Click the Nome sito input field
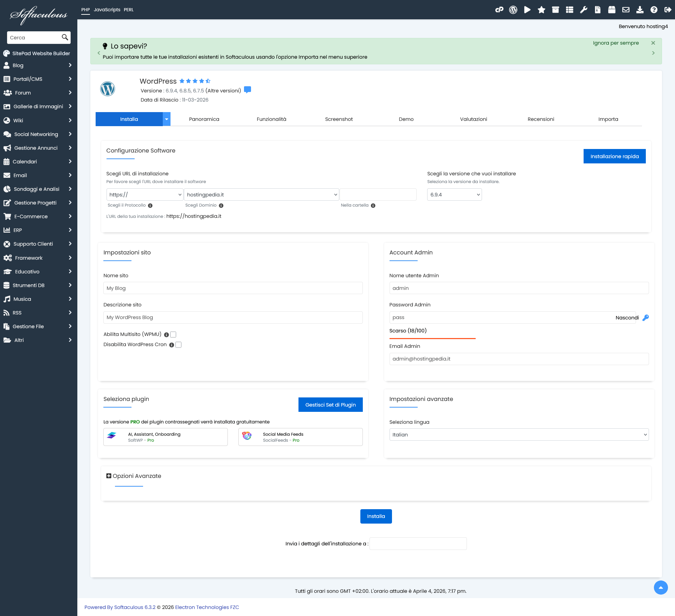Viewport: 675px width, 616px height. click(x=233, y=288)
